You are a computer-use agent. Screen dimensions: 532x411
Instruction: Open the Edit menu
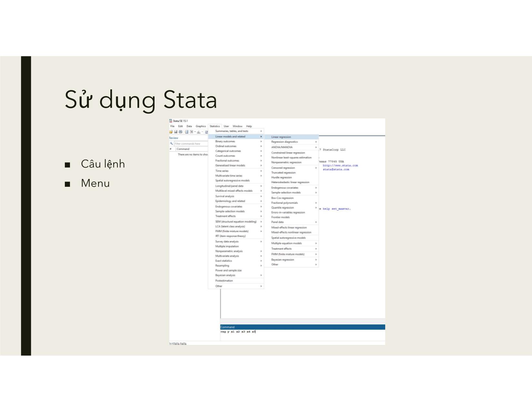point(180,126)
